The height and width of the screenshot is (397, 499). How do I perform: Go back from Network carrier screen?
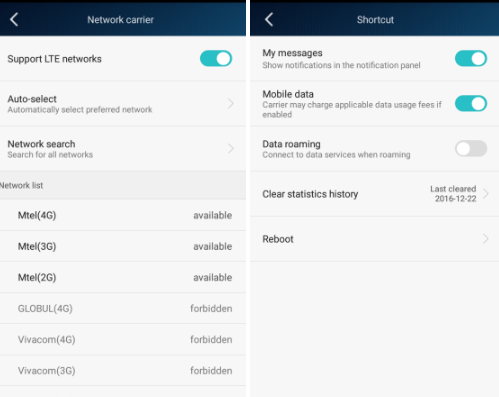pos(14,20)
